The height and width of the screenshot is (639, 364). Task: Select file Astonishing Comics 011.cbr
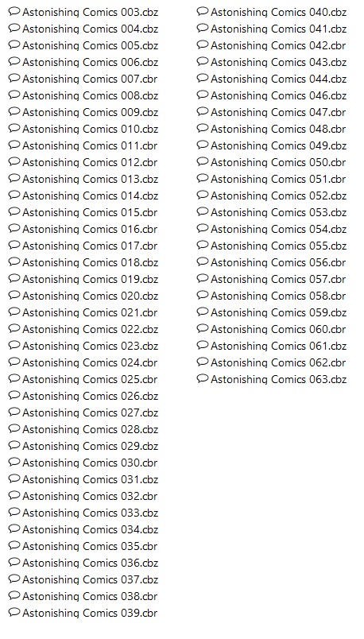(x=90, y=145)
